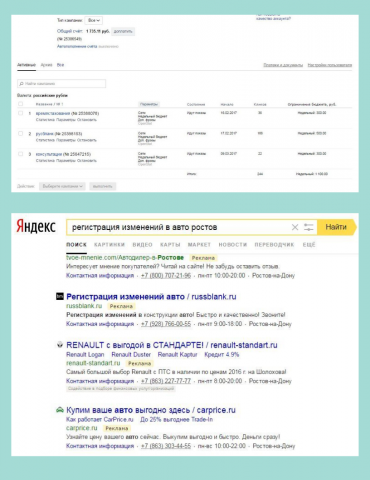Click Остановить under campaign № 25388183
The image size is (370, 480).
(x=87, y=140)
